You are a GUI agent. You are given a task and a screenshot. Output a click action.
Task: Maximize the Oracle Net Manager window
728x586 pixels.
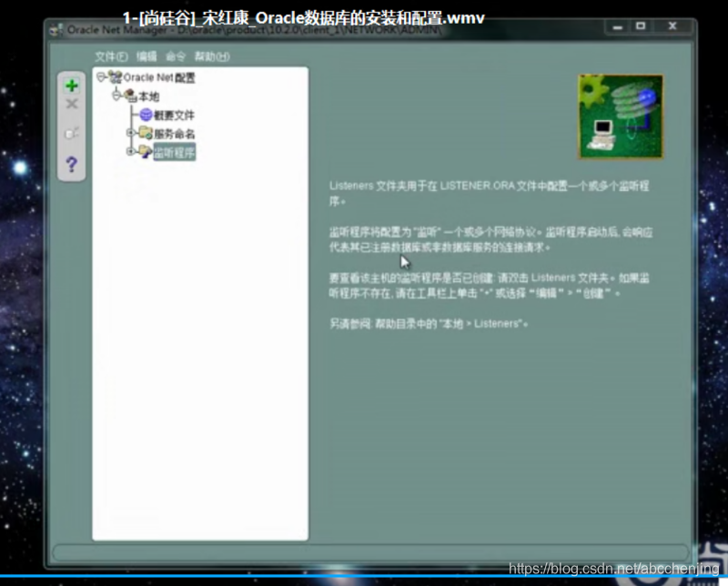641,26
